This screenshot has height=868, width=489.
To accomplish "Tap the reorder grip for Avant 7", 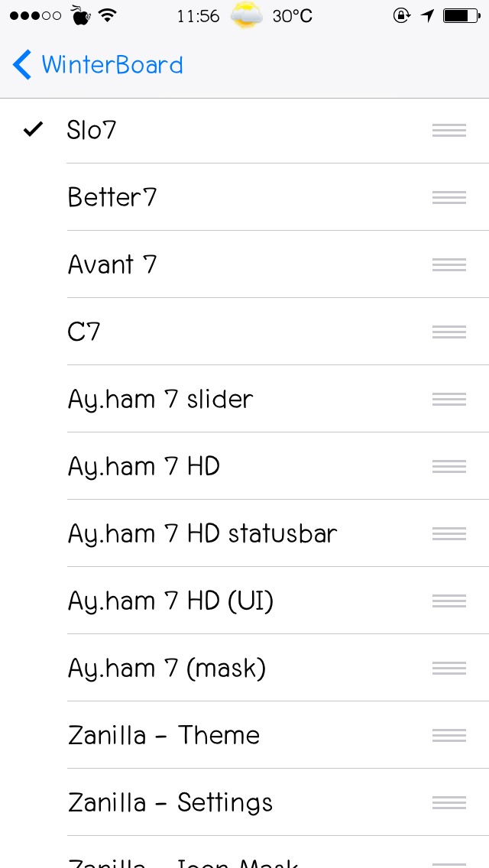I will pos(449,264).
